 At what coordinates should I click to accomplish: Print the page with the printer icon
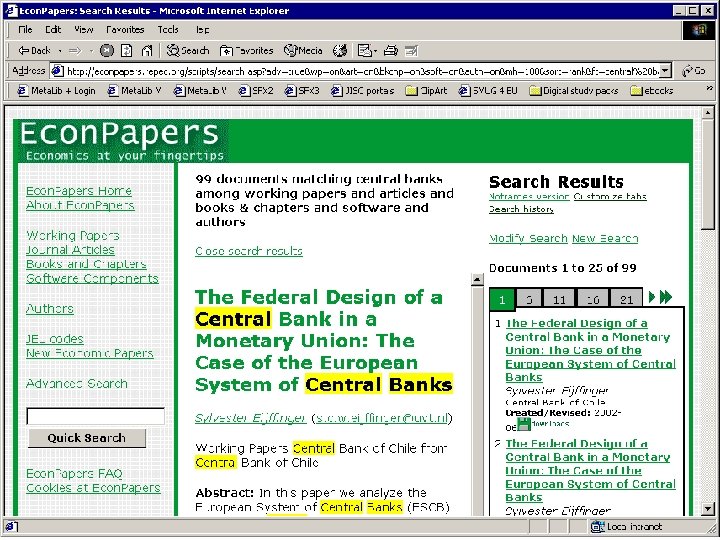pyautogui.click(x=390, y=51)
